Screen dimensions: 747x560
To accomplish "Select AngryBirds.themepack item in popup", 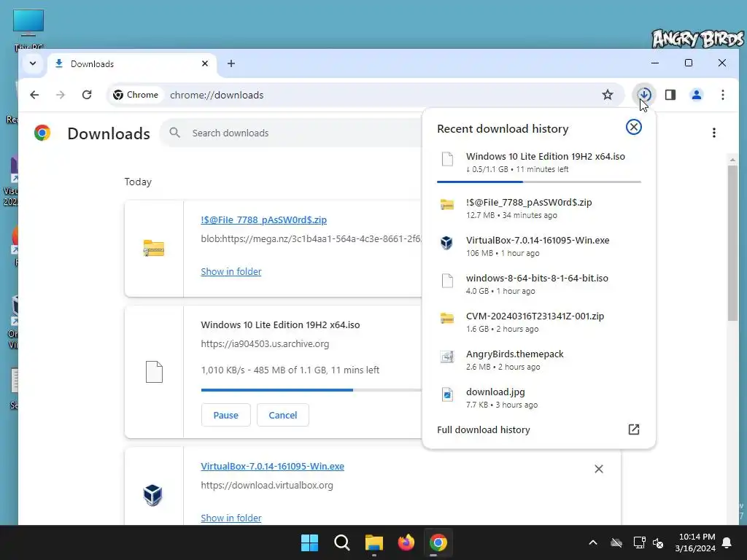I will 539,360.
